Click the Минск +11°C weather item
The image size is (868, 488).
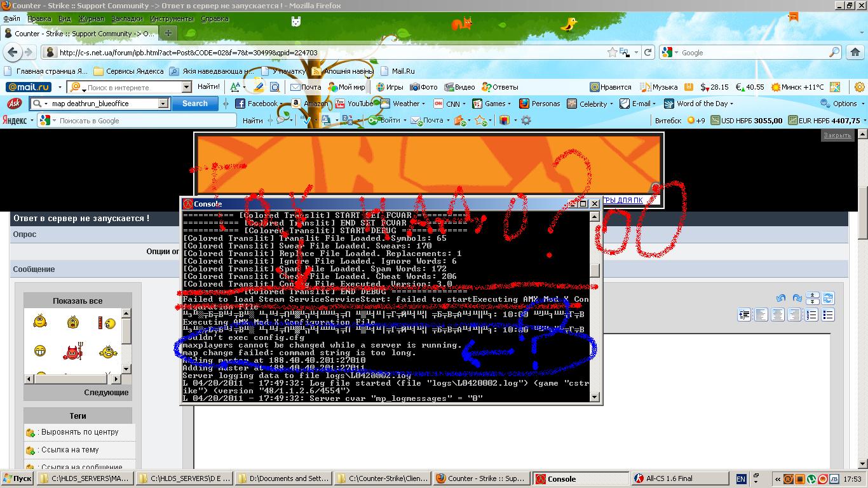(797, 87)
